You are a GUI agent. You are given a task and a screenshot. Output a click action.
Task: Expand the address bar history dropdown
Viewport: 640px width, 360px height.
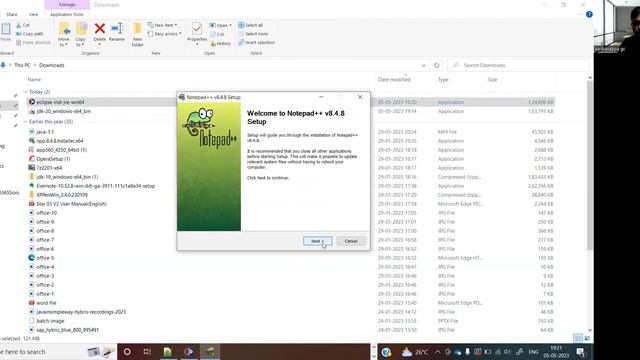(423, 65)
